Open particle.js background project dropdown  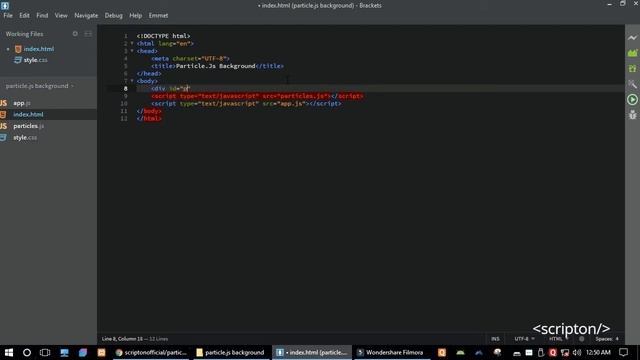pos(40,86)
